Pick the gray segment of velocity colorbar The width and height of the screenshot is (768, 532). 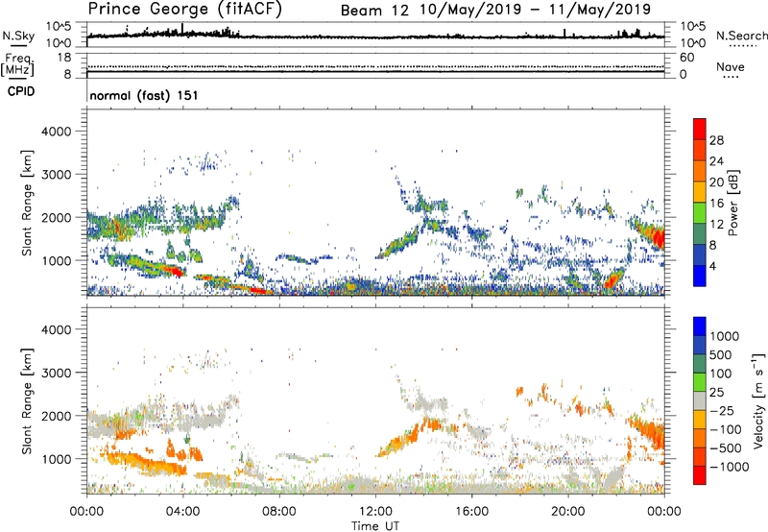tap(700, 400)
